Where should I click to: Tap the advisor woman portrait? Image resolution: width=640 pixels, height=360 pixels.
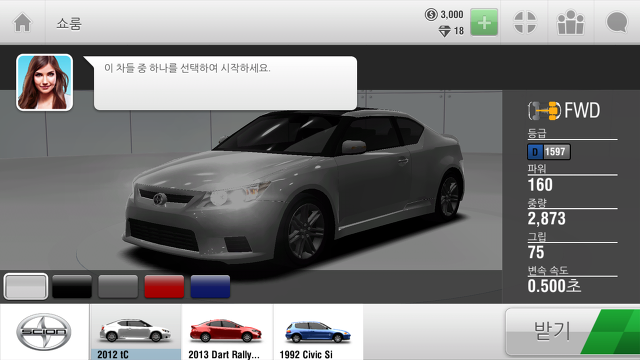point(44,82)
